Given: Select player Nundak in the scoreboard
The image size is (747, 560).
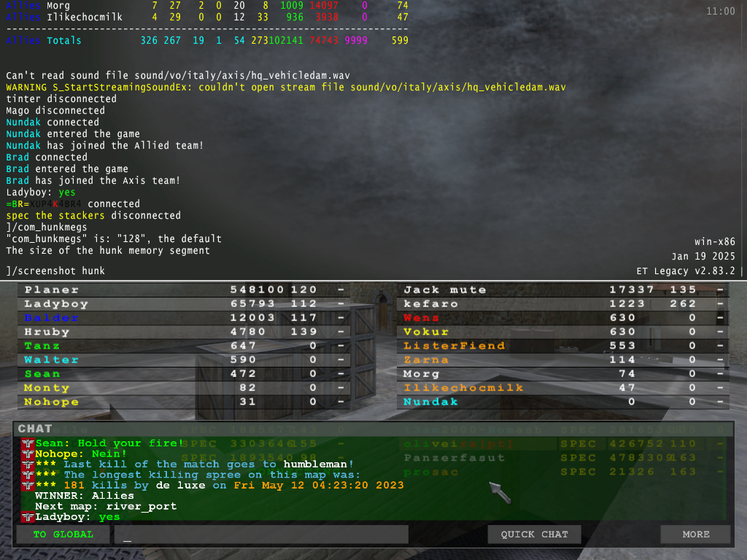Looking at the screenshot, I should tap(562, 402).
